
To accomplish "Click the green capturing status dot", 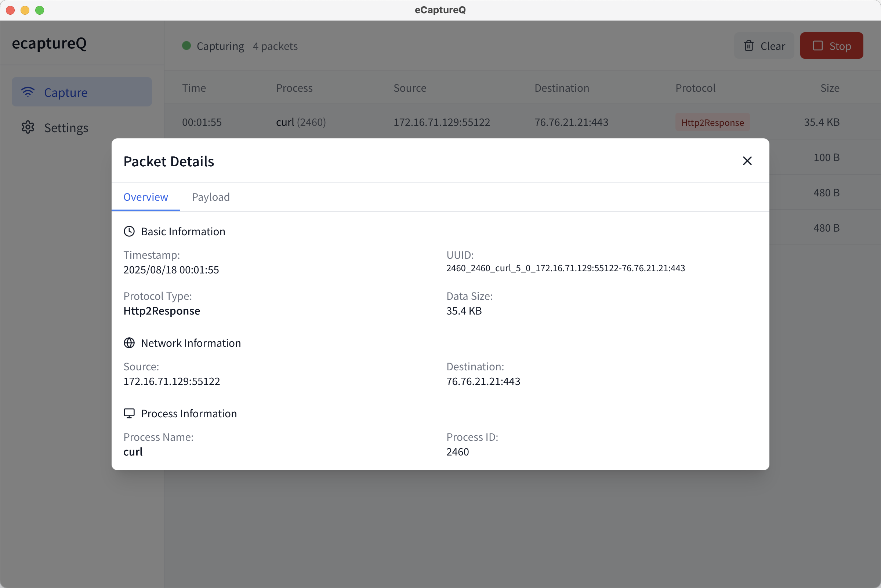I will [186, 46].
